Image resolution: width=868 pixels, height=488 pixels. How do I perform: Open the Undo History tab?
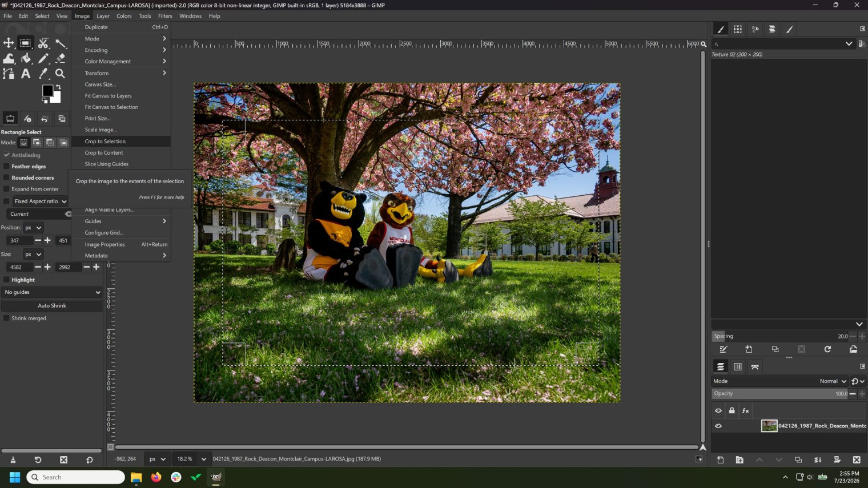coord(45,119)
